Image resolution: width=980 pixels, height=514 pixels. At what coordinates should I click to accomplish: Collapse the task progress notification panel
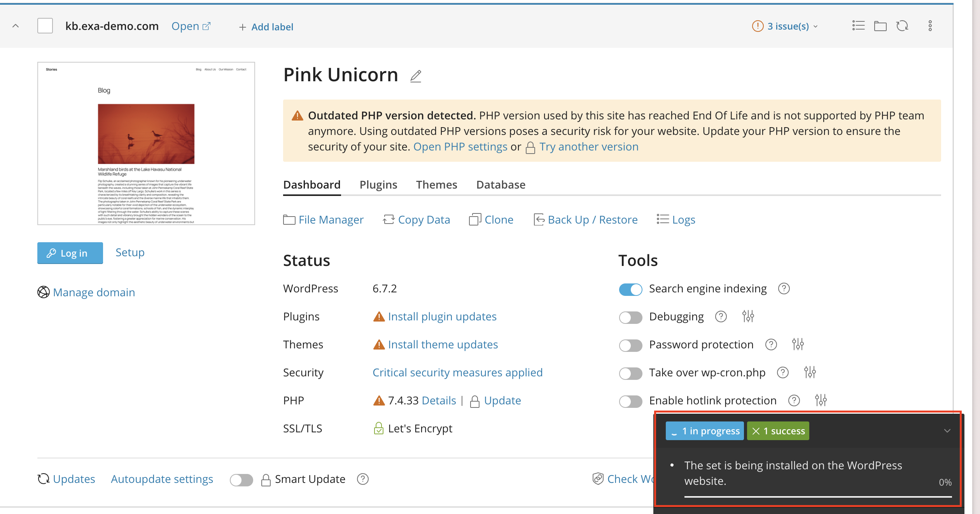947,431
